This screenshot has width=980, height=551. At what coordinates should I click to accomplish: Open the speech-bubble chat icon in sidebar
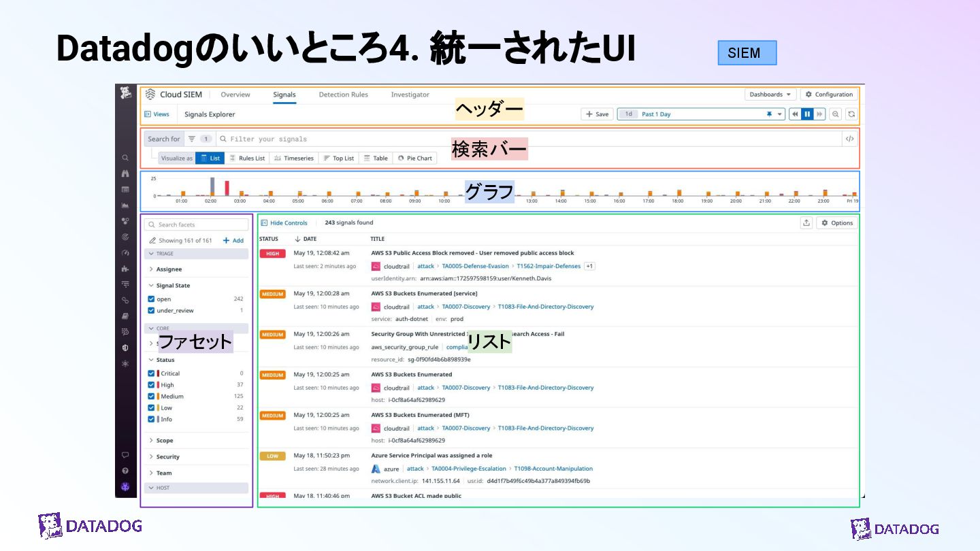click(x=125, y=455)
